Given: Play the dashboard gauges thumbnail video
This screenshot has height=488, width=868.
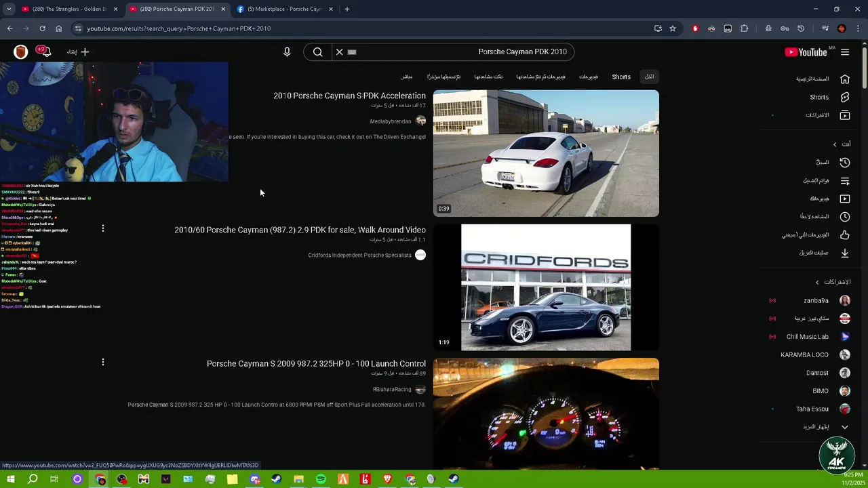Looking at the screenshot, I should [x=546, y=413].
